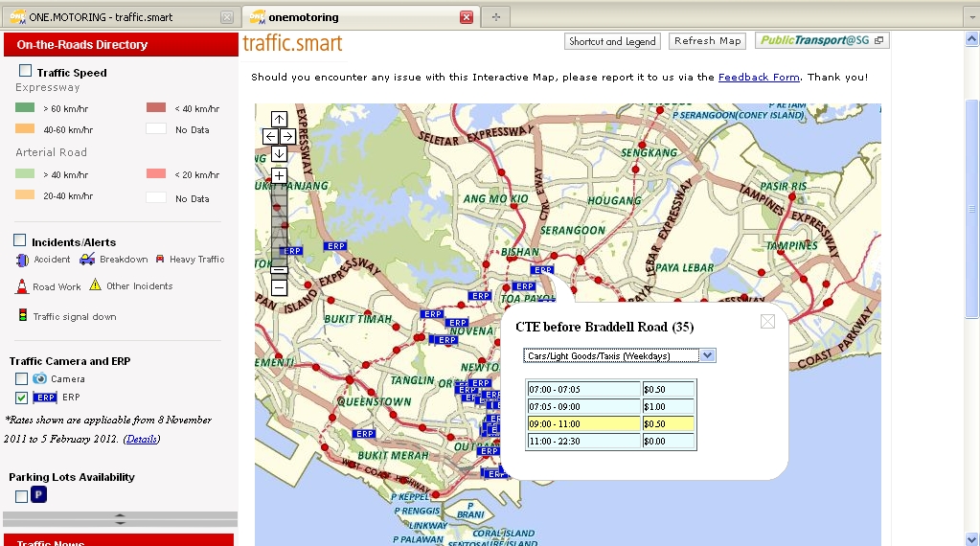This screenshot has height=546, width=980.
Task: Click the ERP marker above Toa Payoh
Action: coord(524,286)
